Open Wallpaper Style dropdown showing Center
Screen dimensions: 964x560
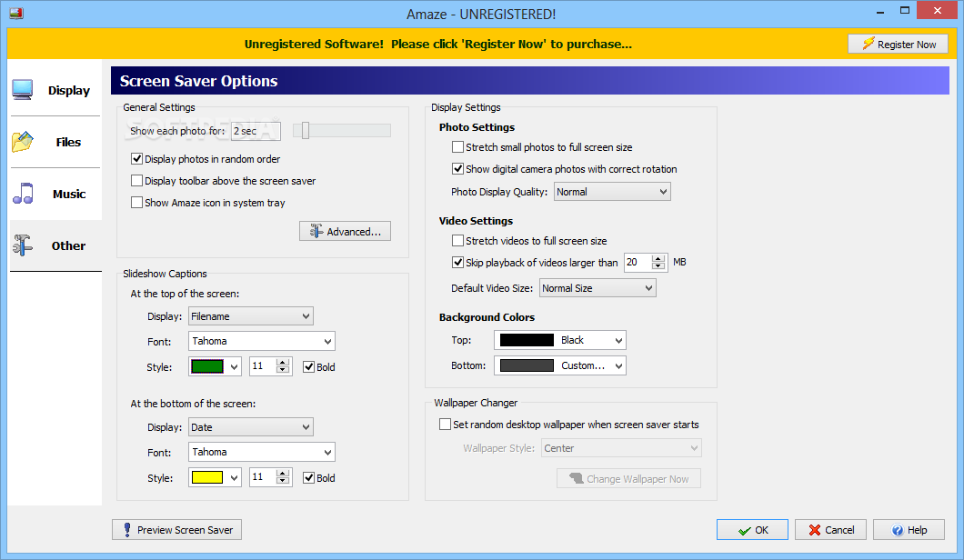(x=621, y=448)
